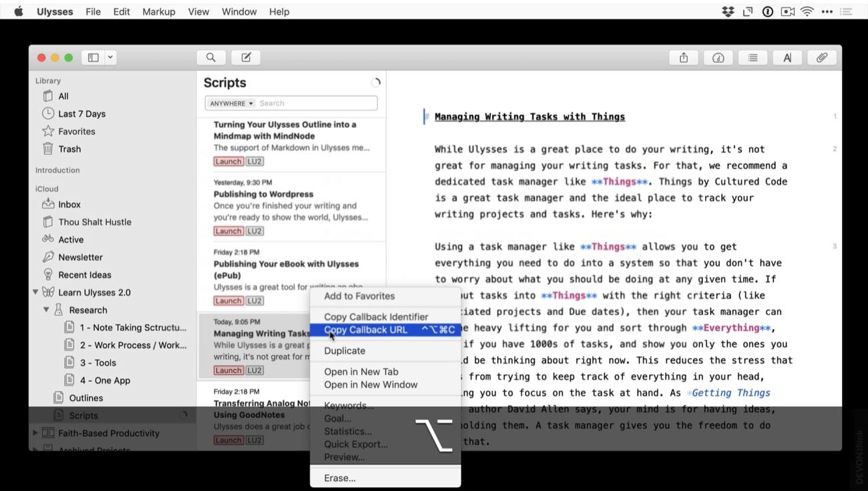Expand the Faith-Based Productivity group triangle
The width and height of the screenshot is (868, 491).
(x=35, y=433)
